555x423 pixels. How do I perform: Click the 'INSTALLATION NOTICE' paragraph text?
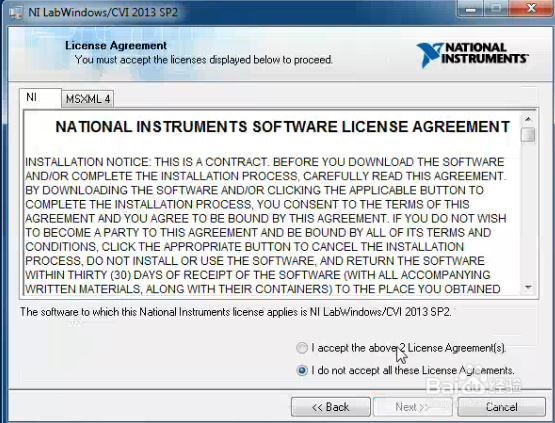point(265,225)
